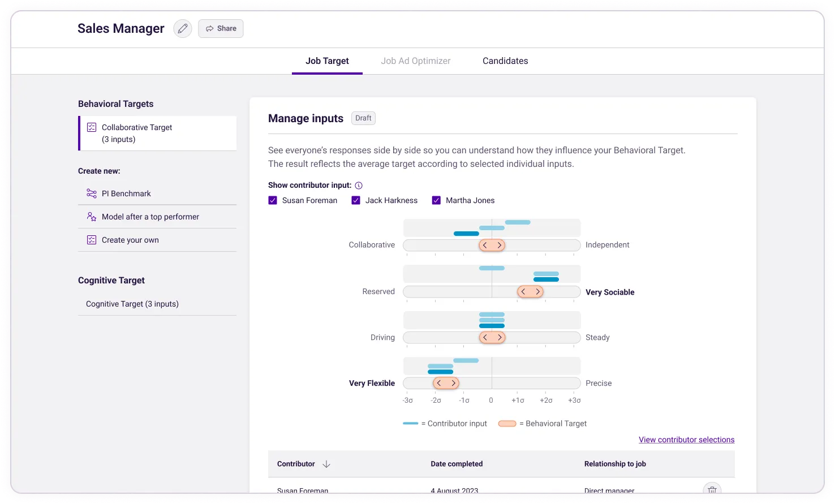Click the Contributor column header
This screenshot has height=504, width=835.
pyautogui.click(x=296, y=464)
